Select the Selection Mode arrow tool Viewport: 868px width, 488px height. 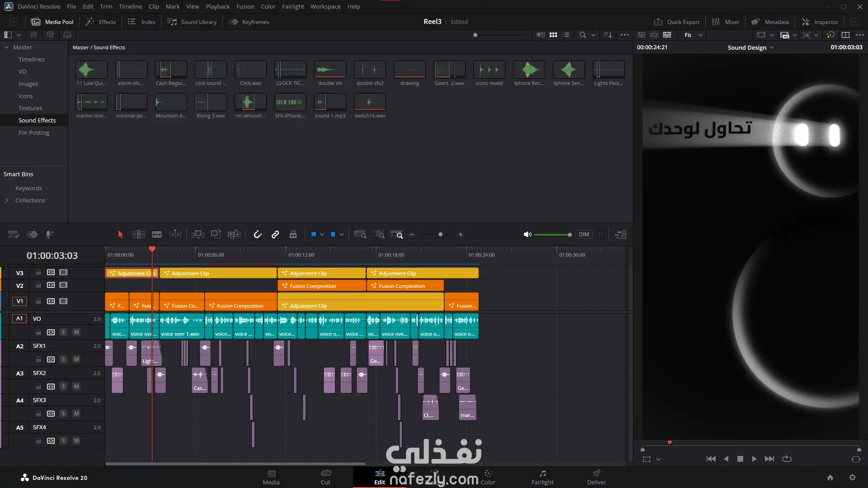[x=120, y=235]
